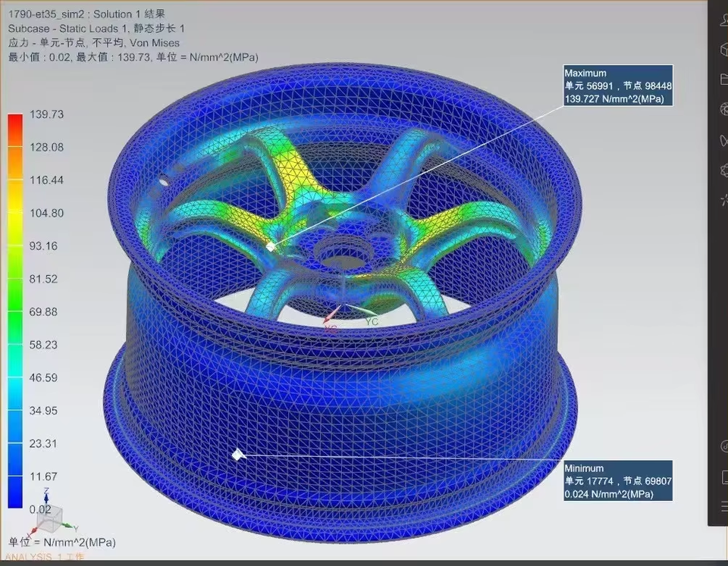The height and width of the screenshot is (566, 728).
Task: Select the Minimum stress annotation box
Action: [618, 480]
